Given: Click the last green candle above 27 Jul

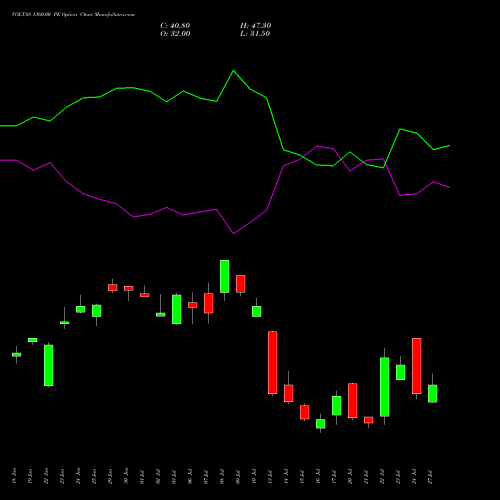Looking at the screenshot, I should point(433,394).
